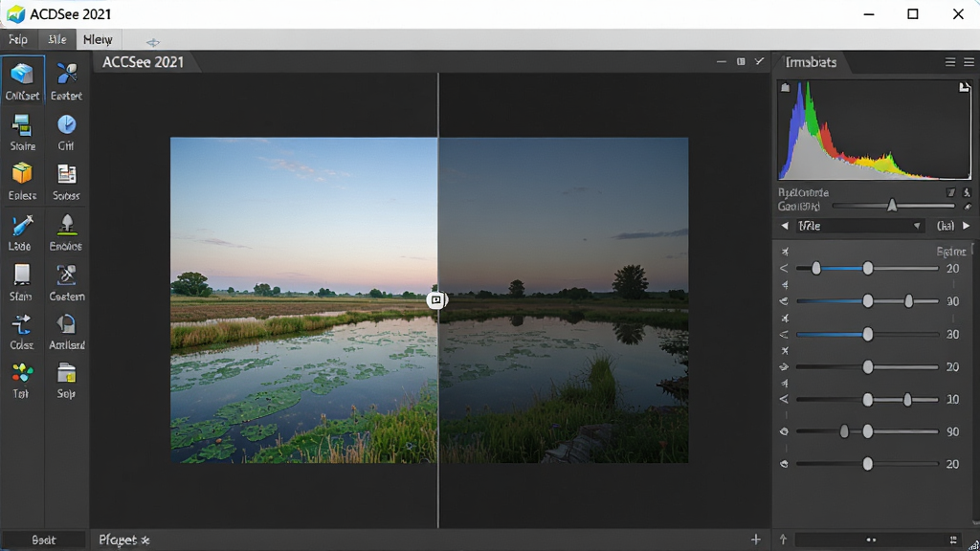Pick the blue pen Lade tool
980x551 pixels.
(x=22, y=226)
